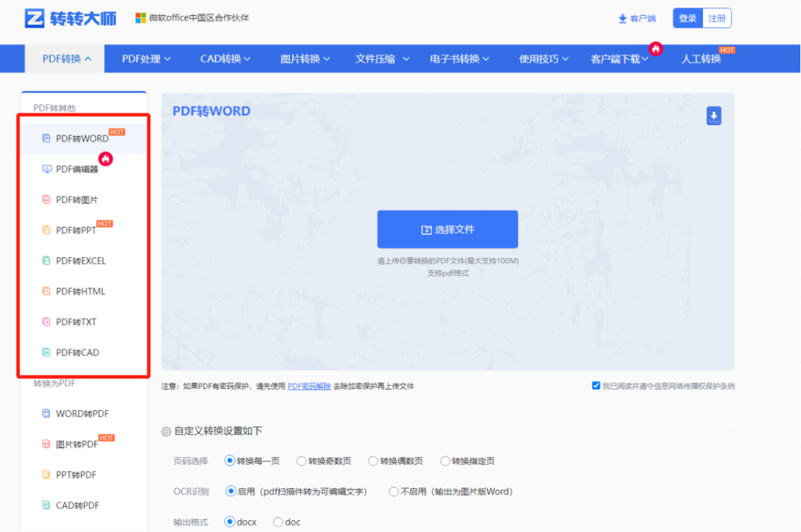Click the 注册 button
801x532 pixels.
point(717,18)
